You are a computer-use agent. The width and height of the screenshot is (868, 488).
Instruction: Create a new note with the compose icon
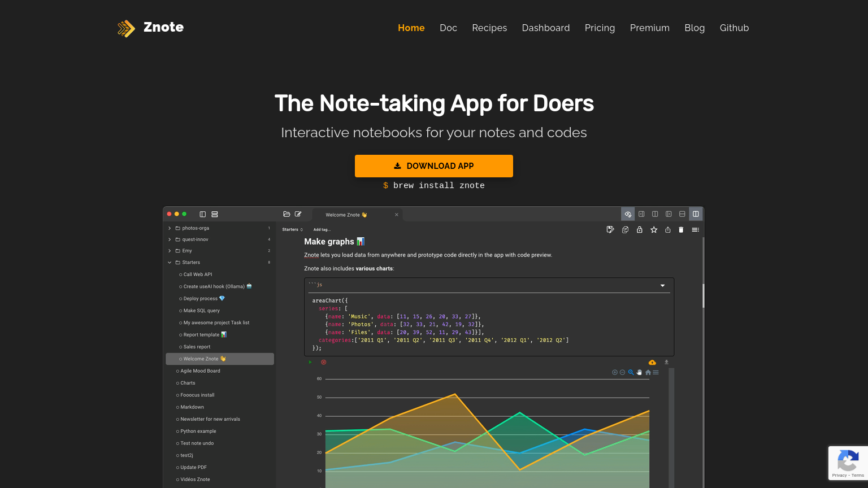coord(298,214)
